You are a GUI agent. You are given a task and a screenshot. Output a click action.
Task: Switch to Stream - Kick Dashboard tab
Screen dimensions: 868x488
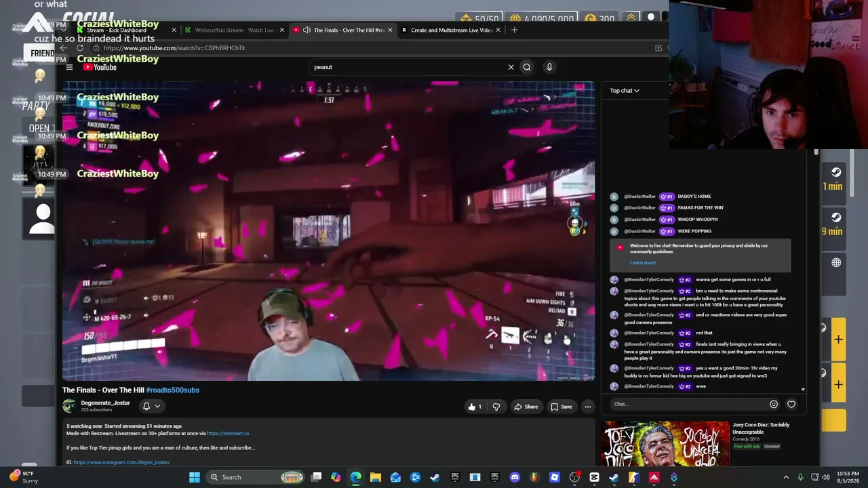127,30
